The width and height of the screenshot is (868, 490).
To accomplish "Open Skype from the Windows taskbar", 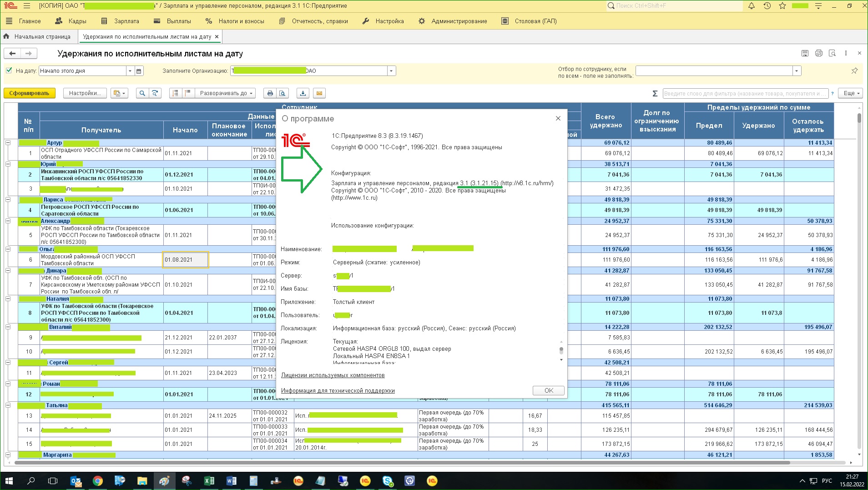I will point(388,480).
